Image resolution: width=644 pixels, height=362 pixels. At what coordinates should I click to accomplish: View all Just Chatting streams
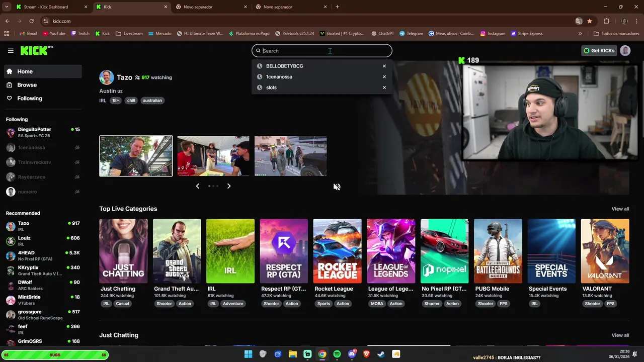620,335
